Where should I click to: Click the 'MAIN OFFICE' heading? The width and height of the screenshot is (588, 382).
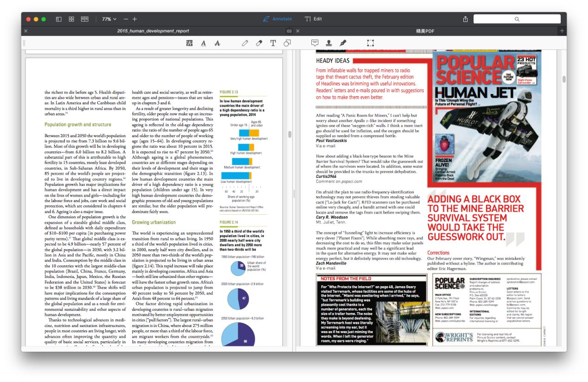pyautogui.click(x=443, y=294)
